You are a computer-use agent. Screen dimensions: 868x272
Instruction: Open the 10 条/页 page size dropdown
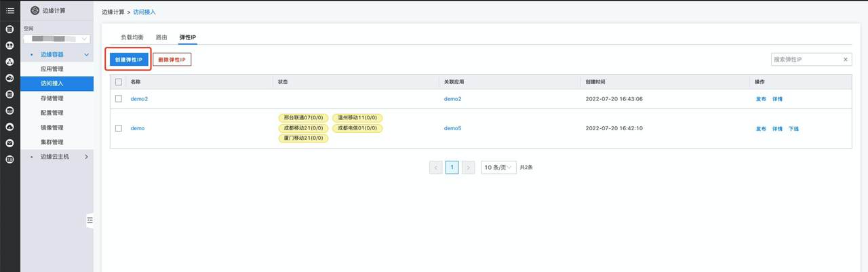pos(498,168)
